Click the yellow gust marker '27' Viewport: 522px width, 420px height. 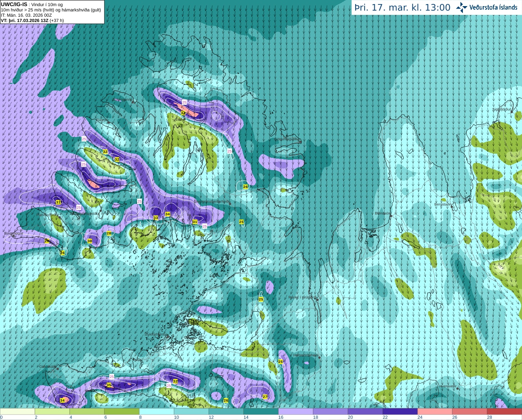click(265, 397)
